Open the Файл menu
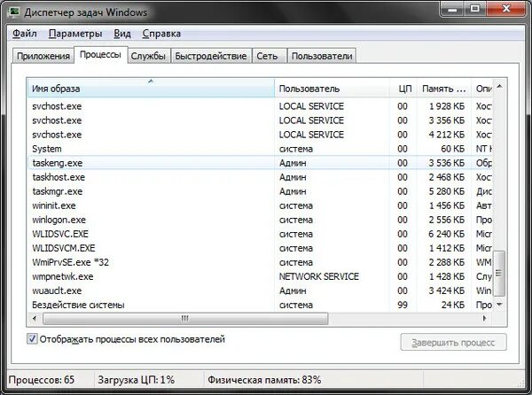This screenshot has height=395, width=532. click(25, 34)
